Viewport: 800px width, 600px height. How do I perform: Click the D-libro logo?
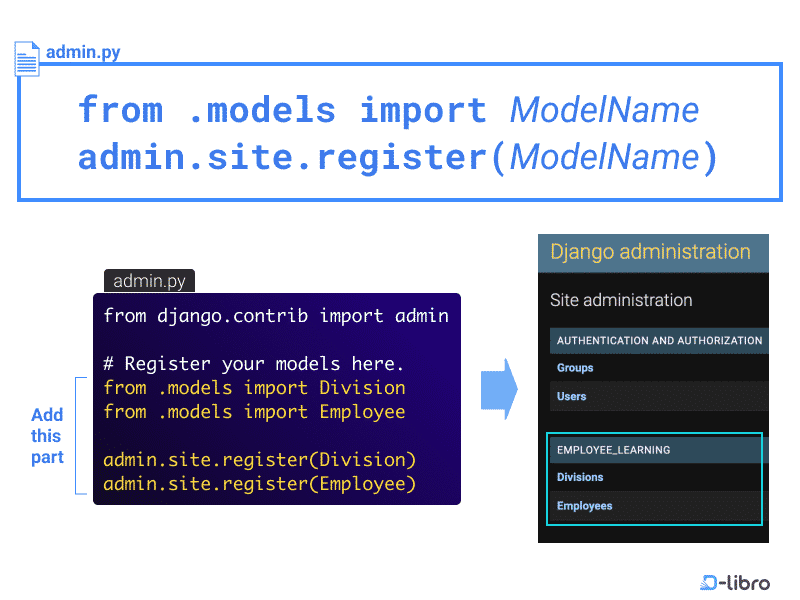[735, 582]
